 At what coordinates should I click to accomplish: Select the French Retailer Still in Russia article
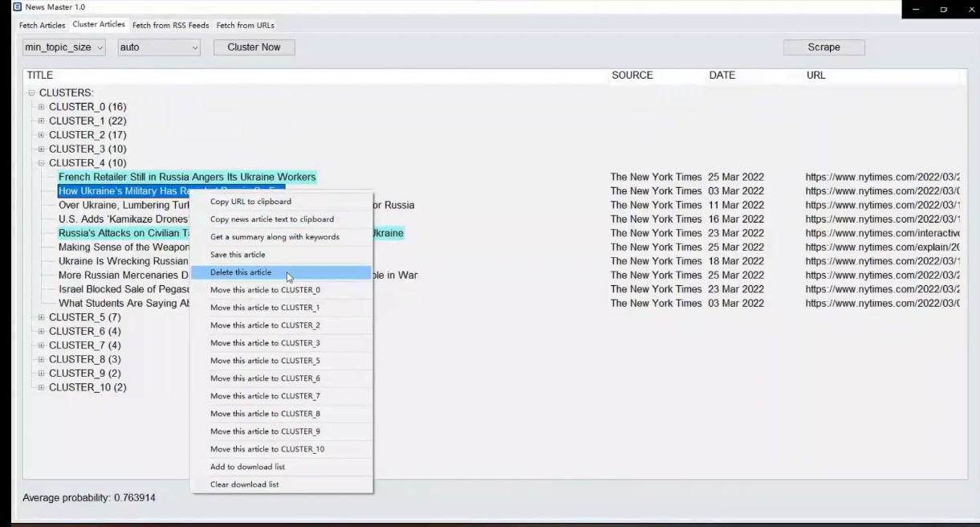187,177
